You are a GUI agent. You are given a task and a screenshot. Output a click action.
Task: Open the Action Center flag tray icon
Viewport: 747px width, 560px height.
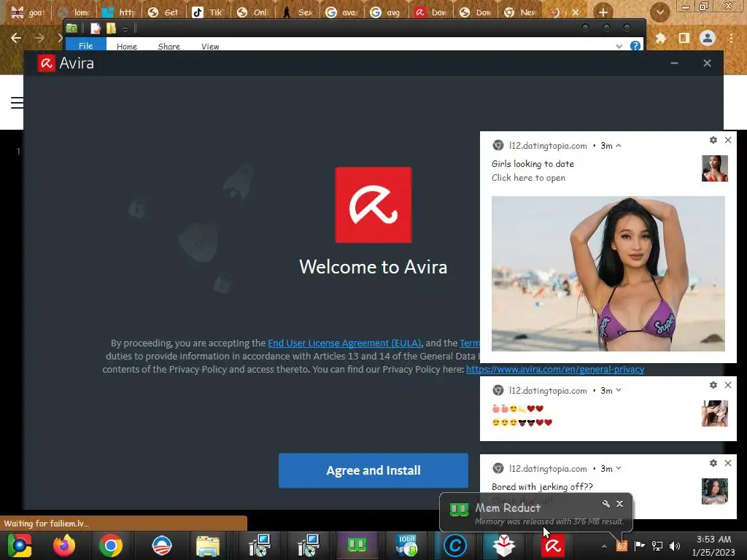coord(639,545)
